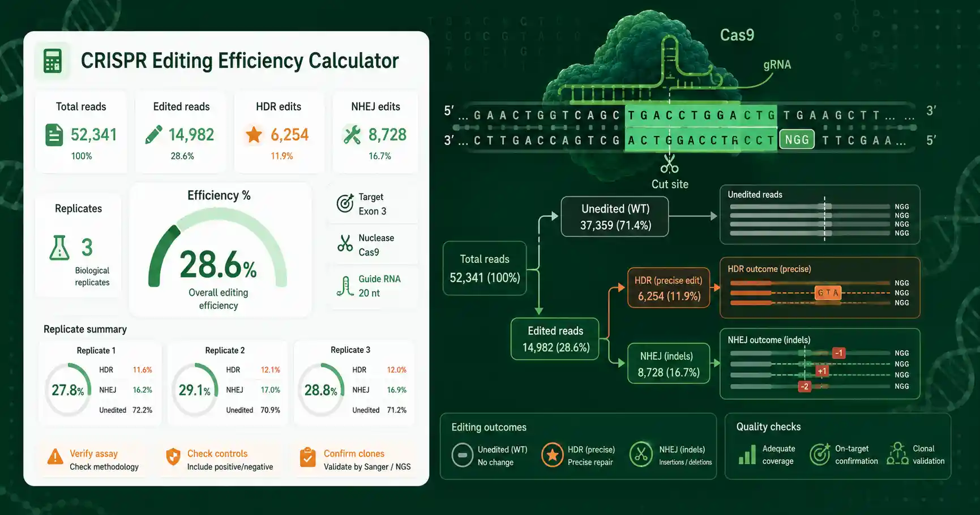Click the Cas9 label above the protein
The height and width of the screenshot is (515, 980).
[x=737, y=35]
